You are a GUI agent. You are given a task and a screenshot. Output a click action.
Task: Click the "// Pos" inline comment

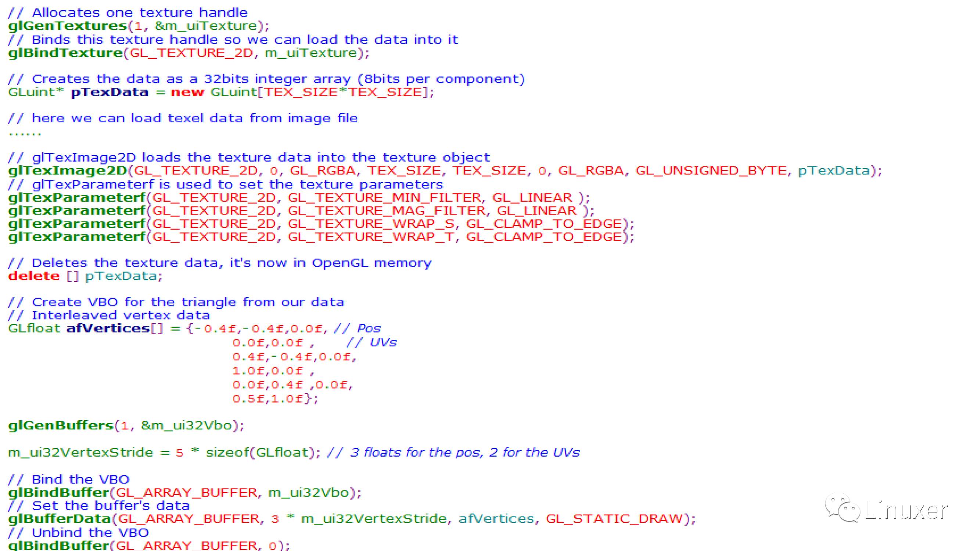click(357, 328)
